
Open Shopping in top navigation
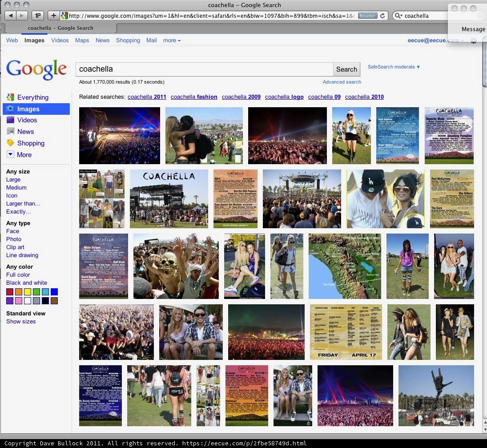[128, 40]
